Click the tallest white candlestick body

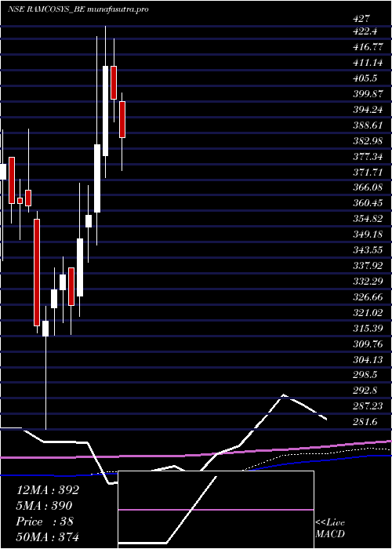(105, 111)
